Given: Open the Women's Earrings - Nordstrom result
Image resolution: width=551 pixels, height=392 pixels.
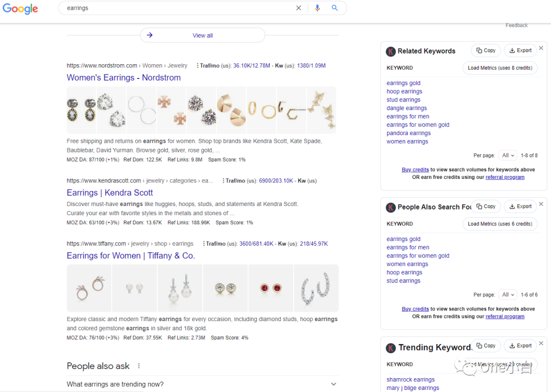Looking at the screenshot, I should point(123,77).
